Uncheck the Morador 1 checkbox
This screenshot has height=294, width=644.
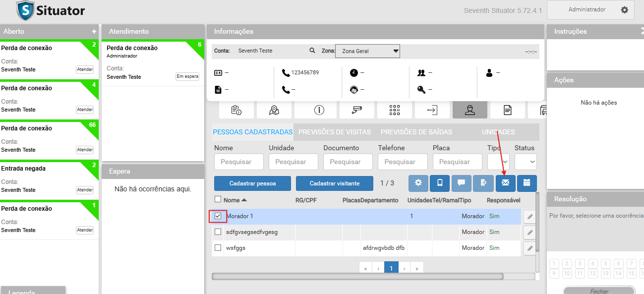[x=218, y=216]
